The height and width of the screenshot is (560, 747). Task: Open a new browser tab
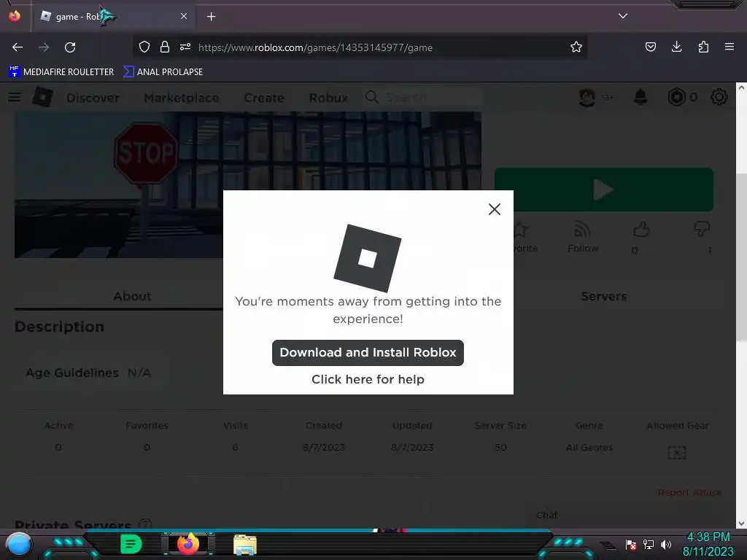coord(211,17)
